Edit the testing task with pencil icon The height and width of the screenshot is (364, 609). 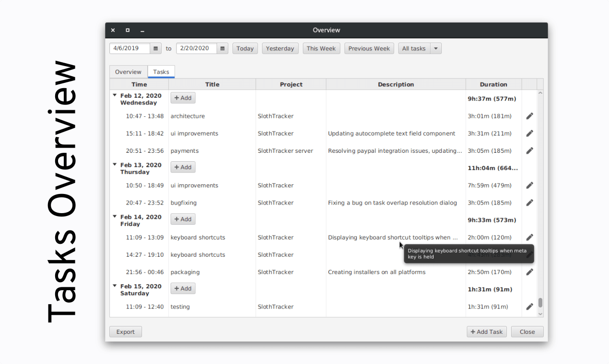[x=529, y=307]
